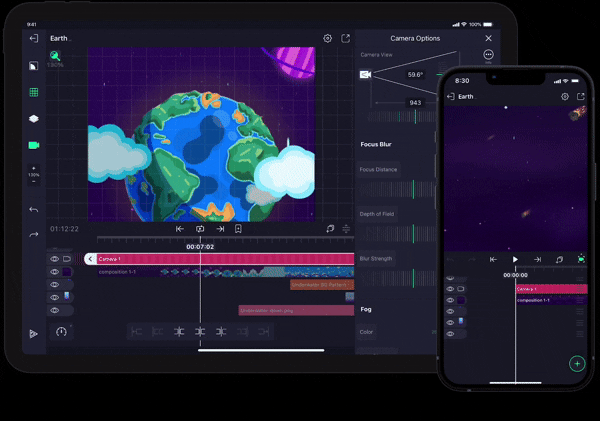This screenshot has width=600, height=421.
Task: Open the three-dot menu in Camera Options
Action: (488, 55)
